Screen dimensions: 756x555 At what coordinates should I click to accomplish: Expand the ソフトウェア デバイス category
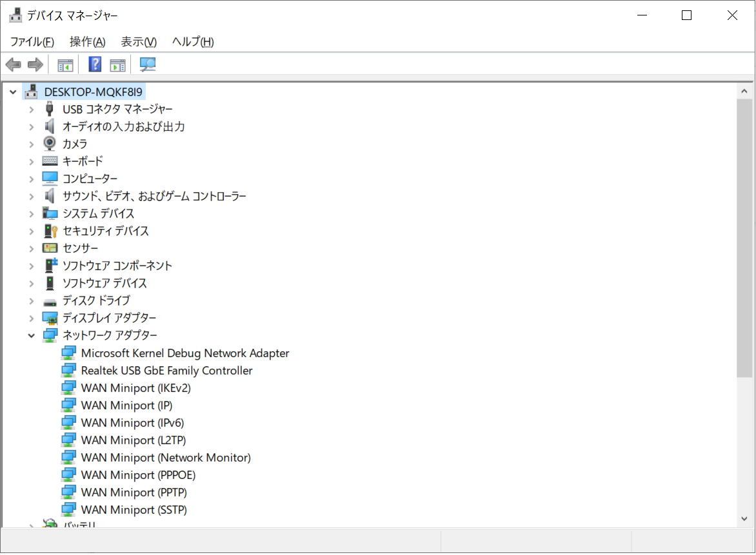pyautogui.click(x=32, y=283)
